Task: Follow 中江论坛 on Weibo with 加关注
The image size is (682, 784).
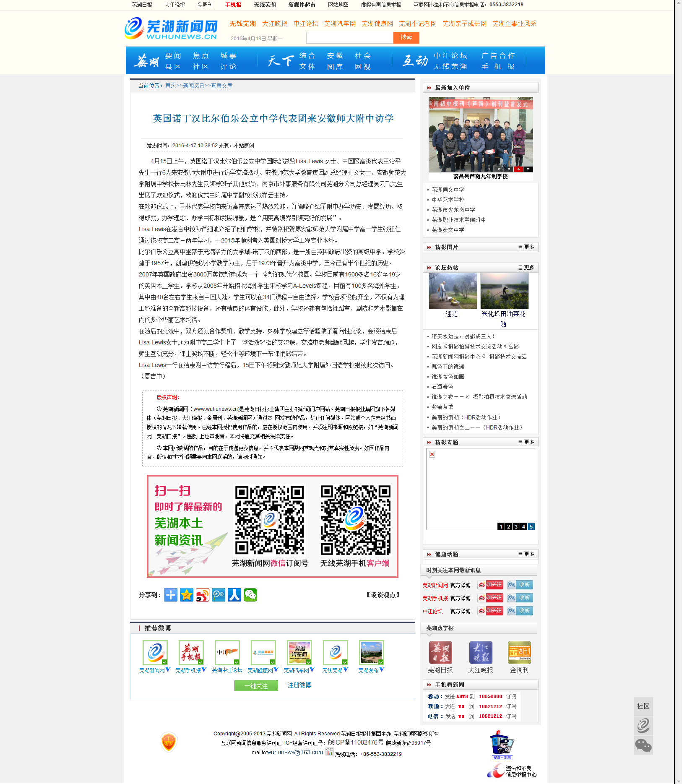Action: click(490, 611)
